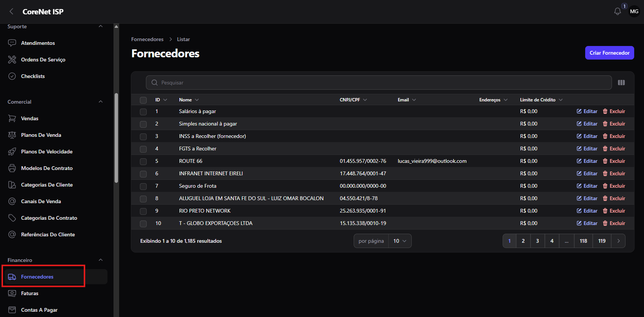Click the Categorias De Cliente icon
The height and width of the screenshot is (317, 644).
pos(12,185)
